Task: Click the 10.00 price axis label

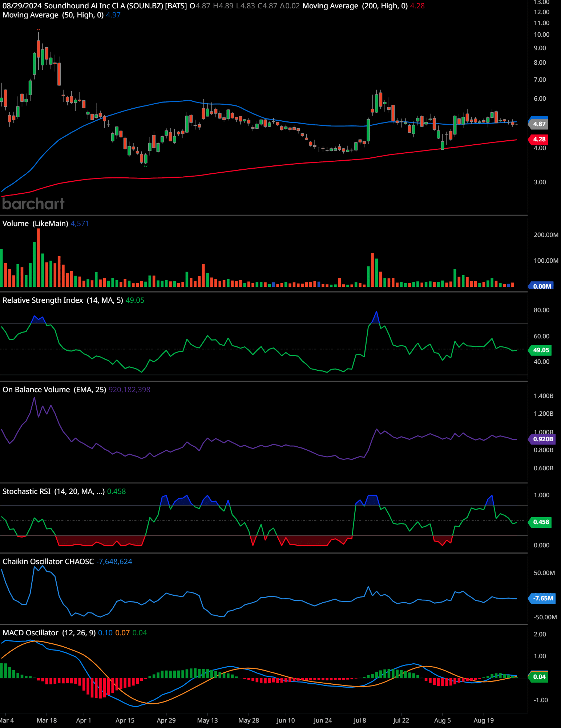Action: [541, 35]
